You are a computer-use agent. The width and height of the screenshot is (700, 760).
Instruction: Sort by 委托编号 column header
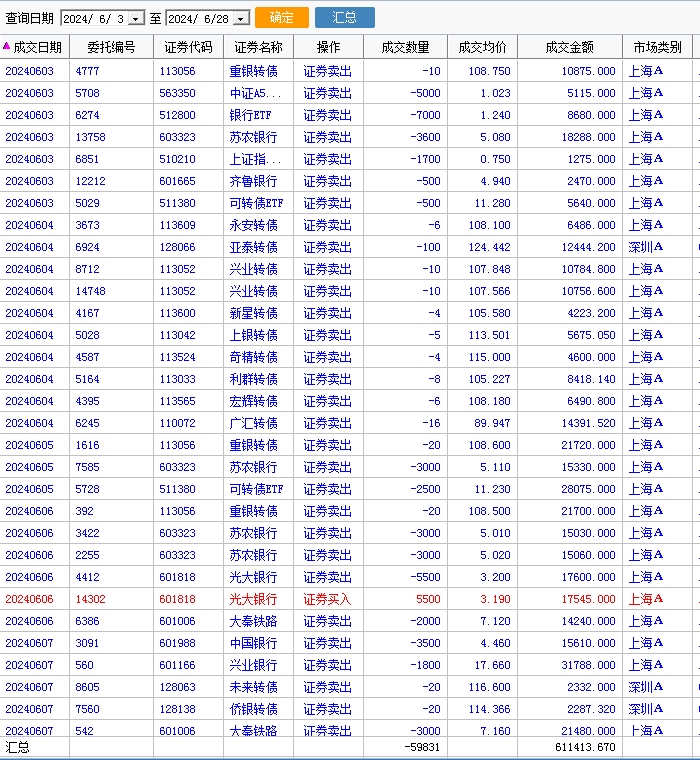(x=111, y=47)
